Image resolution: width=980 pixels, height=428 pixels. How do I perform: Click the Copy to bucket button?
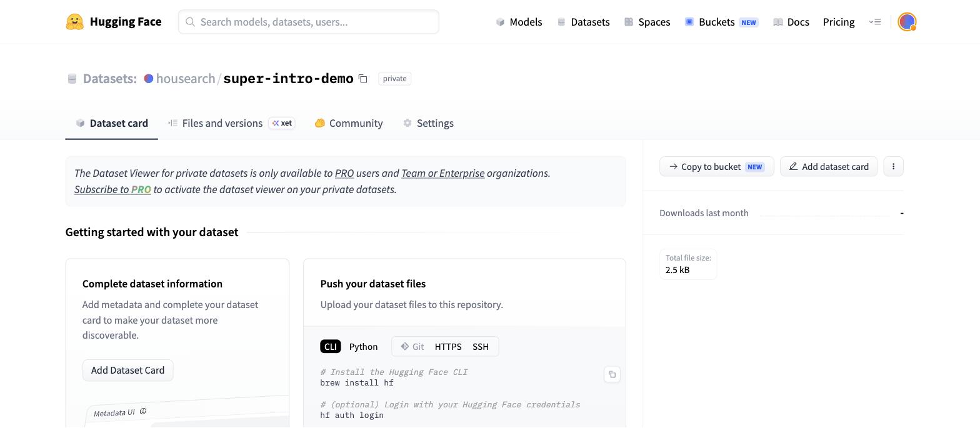click(x=717, y=167)
